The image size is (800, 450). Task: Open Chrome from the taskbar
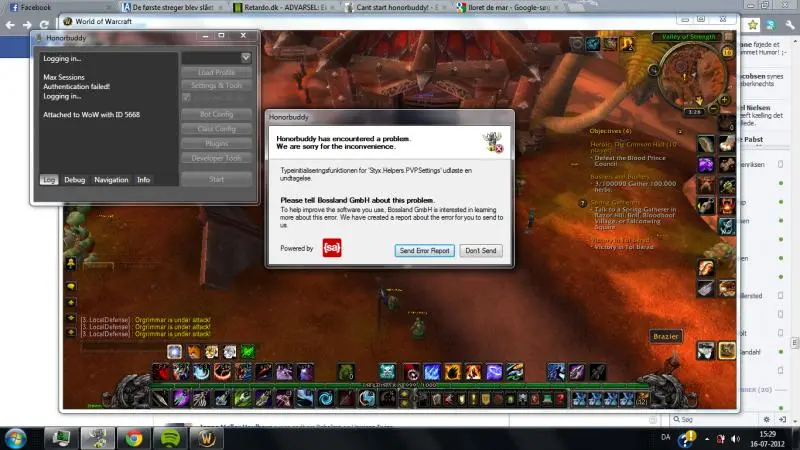coord(134,439)
